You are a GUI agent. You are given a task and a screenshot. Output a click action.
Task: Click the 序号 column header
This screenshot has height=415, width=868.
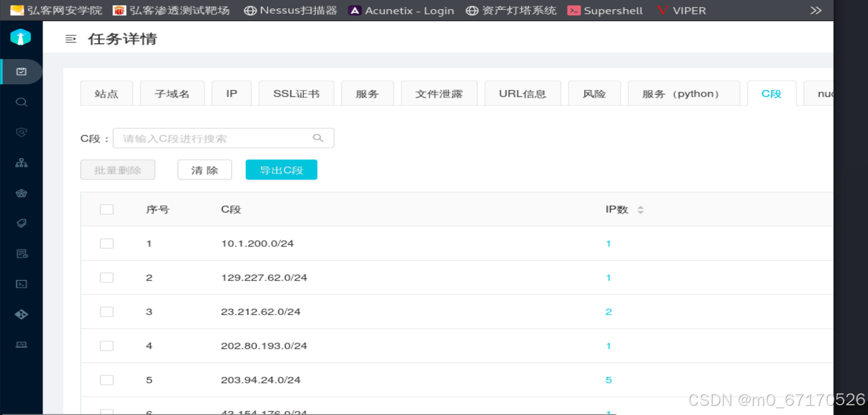pyautogui.click(x=158, y=209)
